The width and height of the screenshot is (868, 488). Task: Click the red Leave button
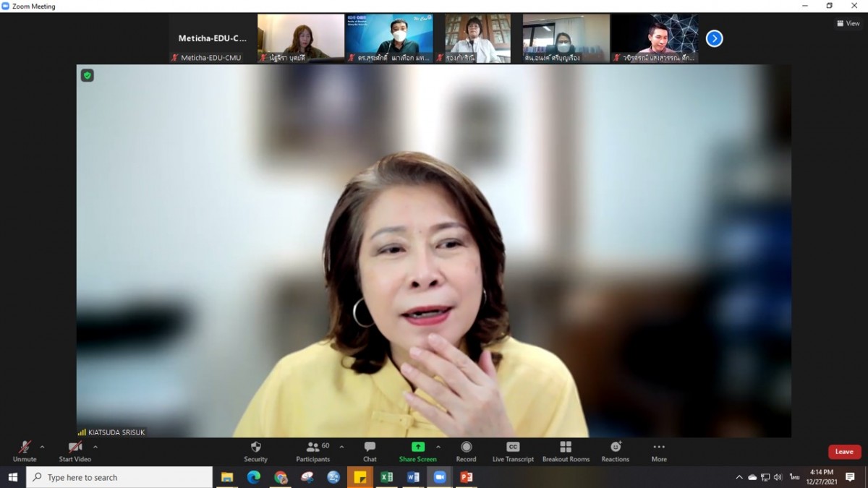pyautogui.click(x=844, y=452)
